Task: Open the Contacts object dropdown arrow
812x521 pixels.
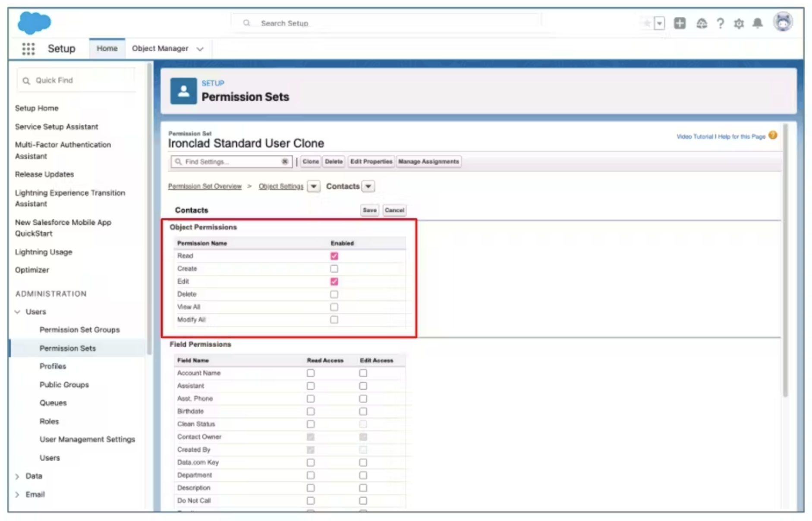Action: [x=368, y=186]
